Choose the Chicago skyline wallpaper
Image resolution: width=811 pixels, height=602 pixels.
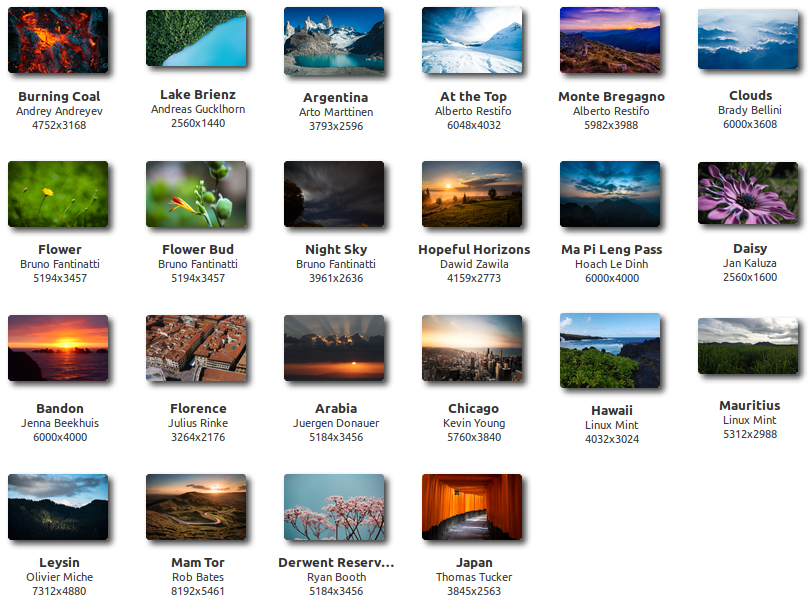(x=472, y=348)
